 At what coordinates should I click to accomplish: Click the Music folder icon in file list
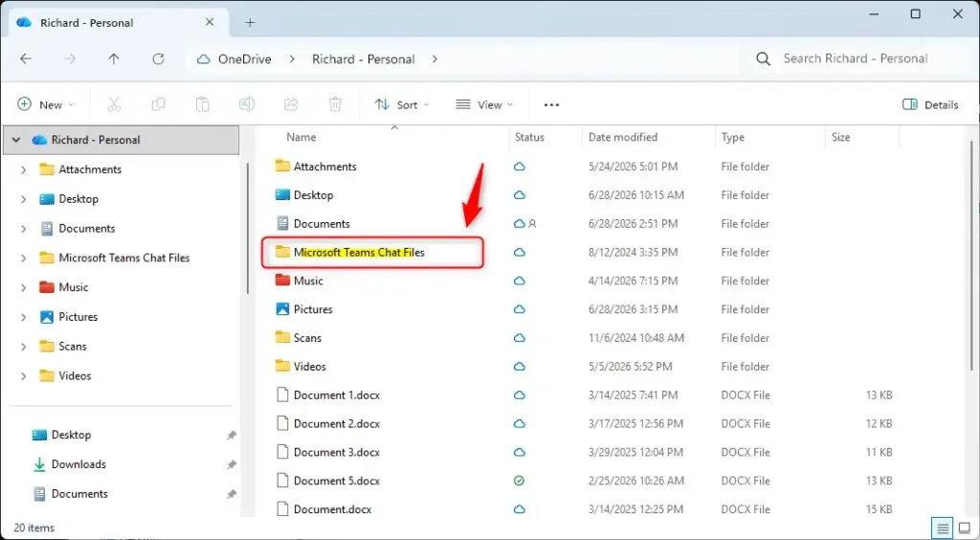(282, 280)
